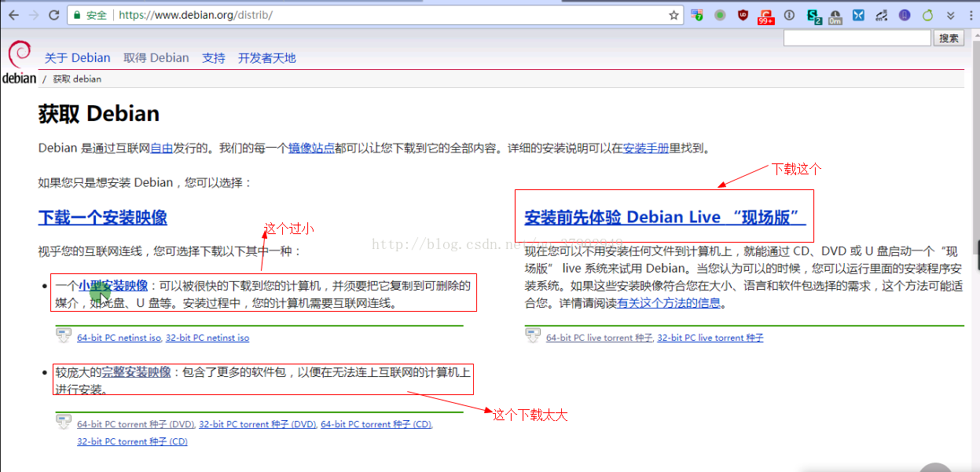Get the 32-bit PC live torrent
Screen dimensions: 980x472
710,338
